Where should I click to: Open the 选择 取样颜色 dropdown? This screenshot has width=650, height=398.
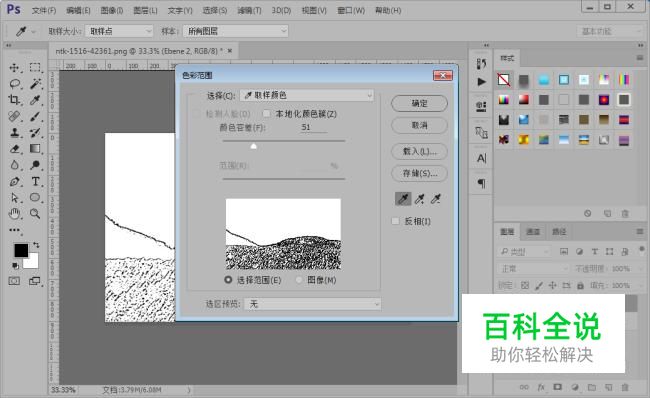point(307,95)
